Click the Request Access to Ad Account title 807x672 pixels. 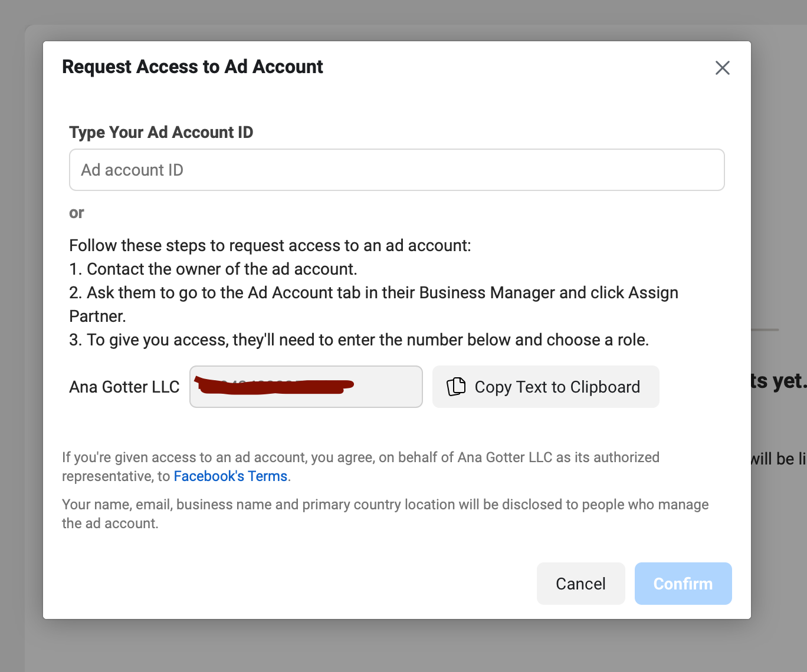(193, 67)
